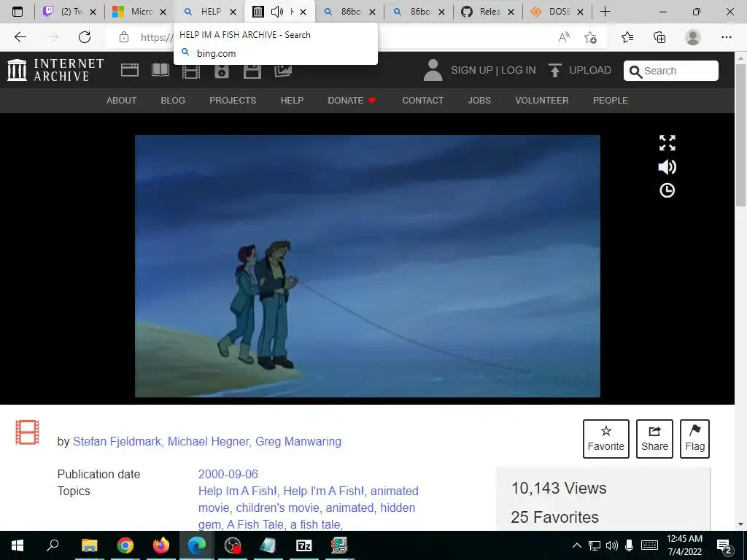Open the Web (Wayback) media icon
This screenshot has width=747, height=560.
(x=130, y=70)
